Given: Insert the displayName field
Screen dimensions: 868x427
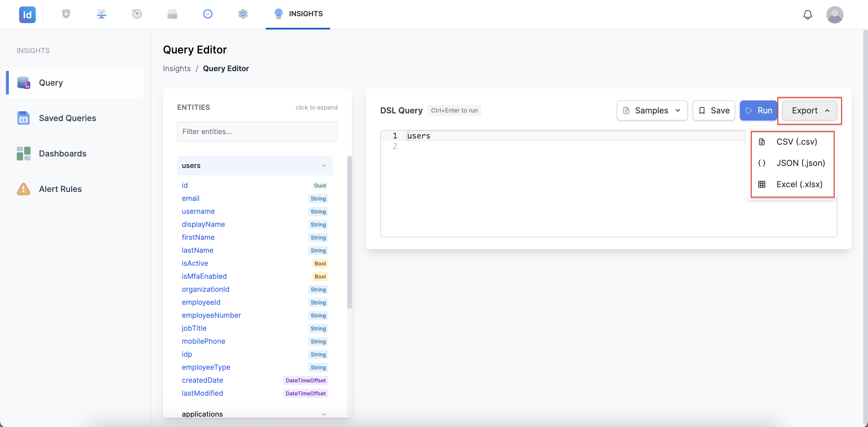Looking at the screenshot, I should point(203,224).
